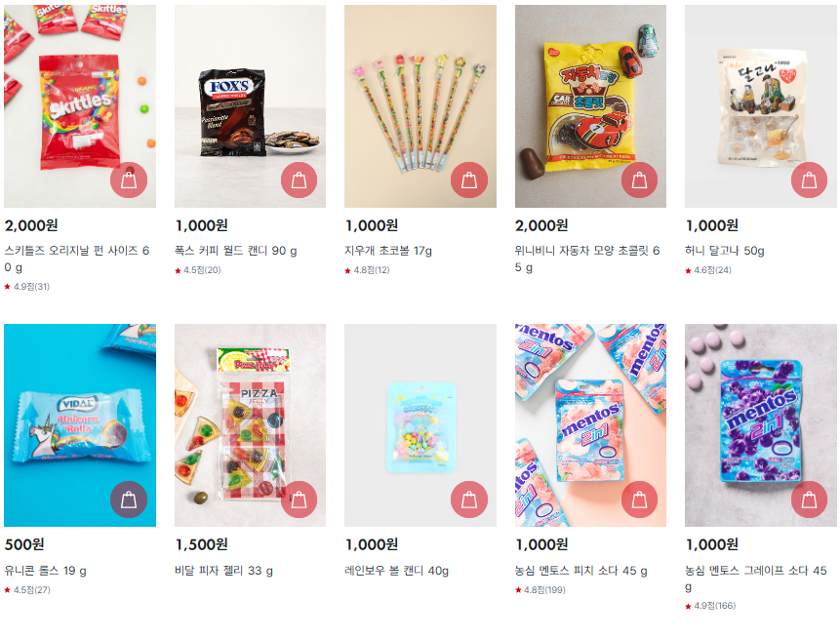
Task: View 4.9점(31) rating under Skittles
Action: 27,287
